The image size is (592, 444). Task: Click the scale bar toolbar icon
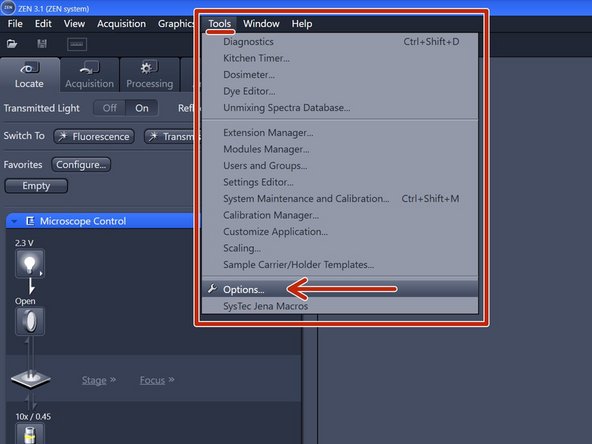pyautogui.click(x=77, y=44)
